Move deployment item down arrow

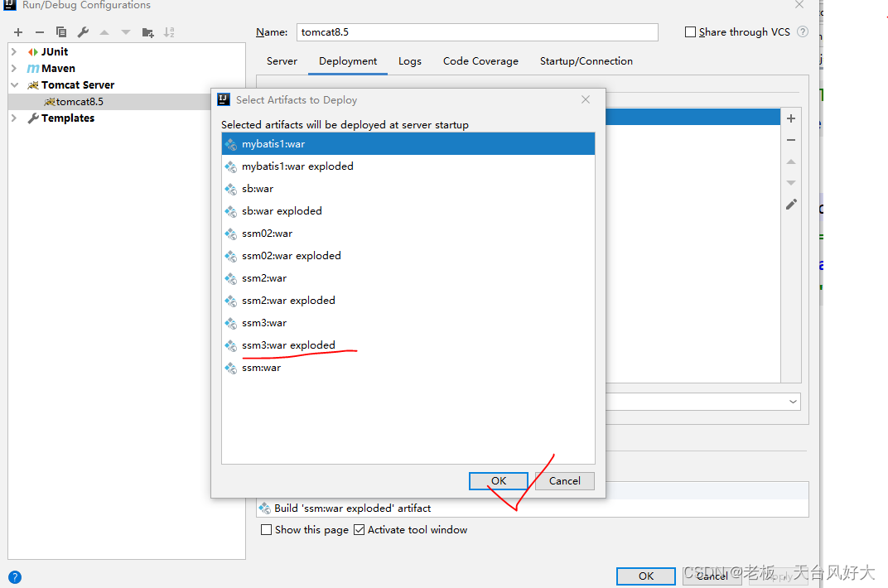coord(791,183)
